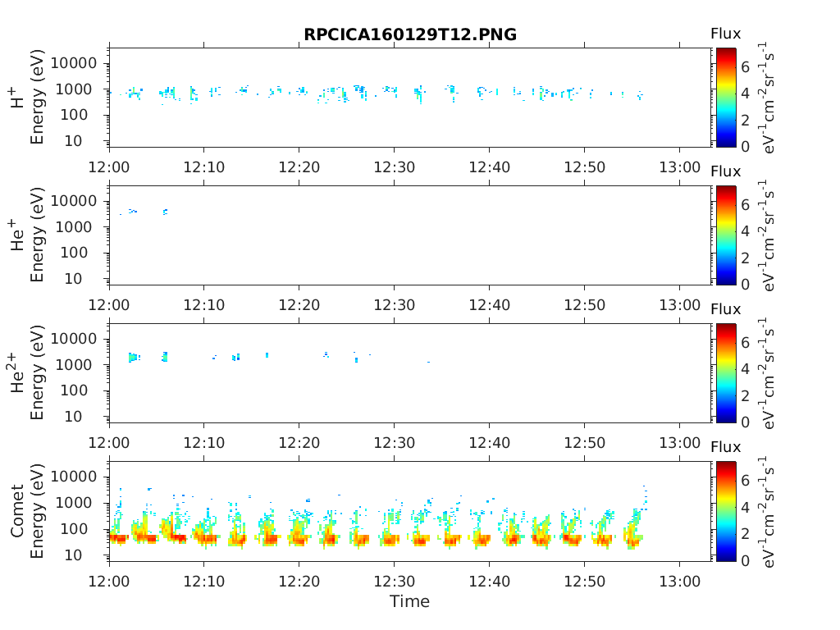Click the Flux label above He2+ colorbar
Image resolution: width=840 pixels, height=630 pixels.
pos(726,309)
